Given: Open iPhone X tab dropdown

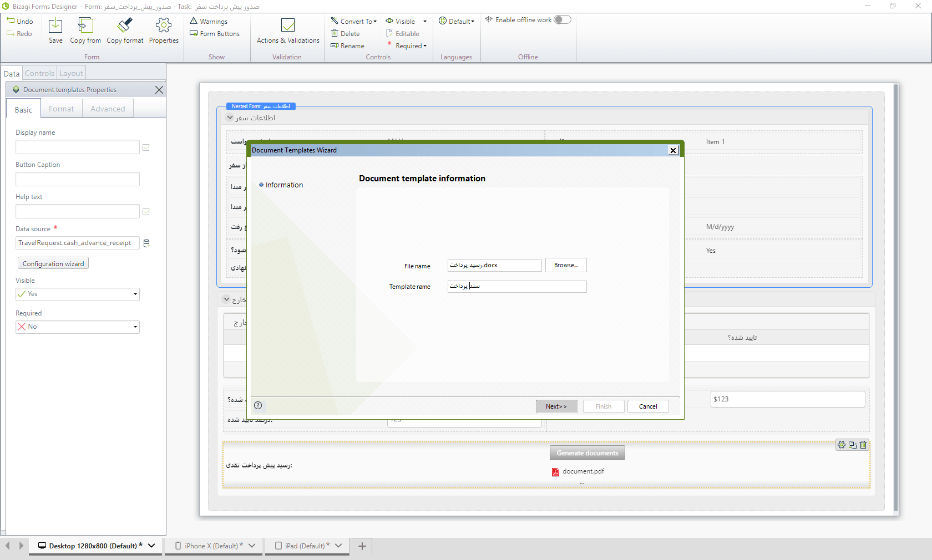Looking at the screenshot, I should tap(252, 546).
